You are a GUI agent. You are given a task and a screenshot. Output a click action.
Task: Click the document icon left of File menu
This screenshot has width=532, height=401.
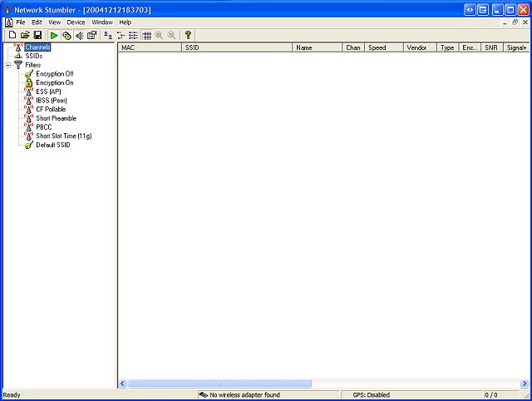click(9, 22)
